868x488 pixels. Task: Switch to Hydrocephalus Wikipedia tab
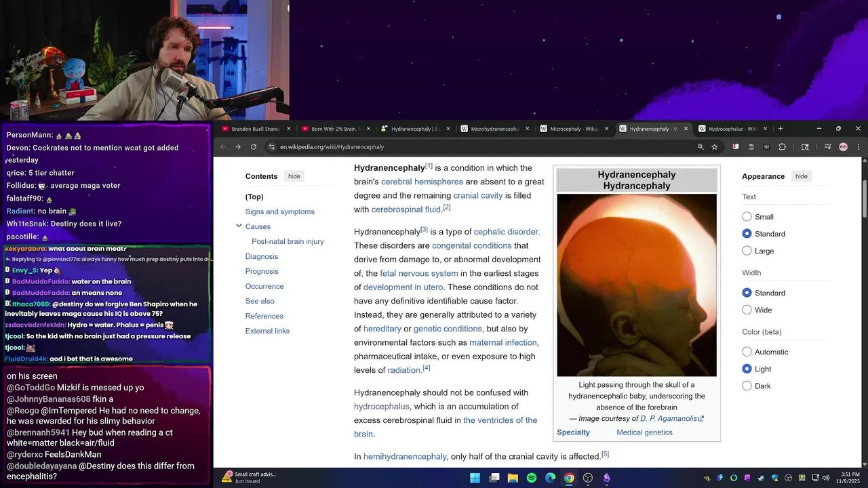click(733, 129)
